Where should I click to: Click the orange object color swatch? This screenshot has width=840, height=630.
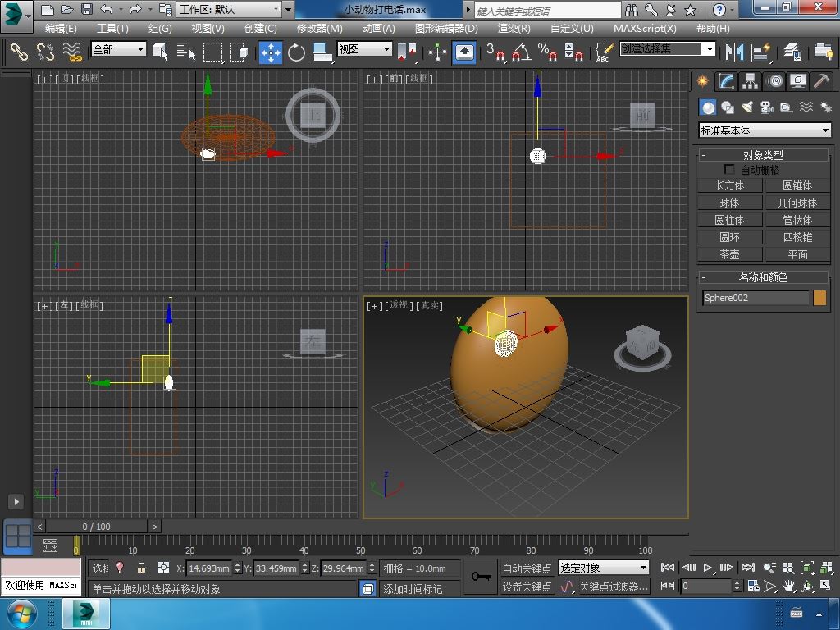click(819, 298)
